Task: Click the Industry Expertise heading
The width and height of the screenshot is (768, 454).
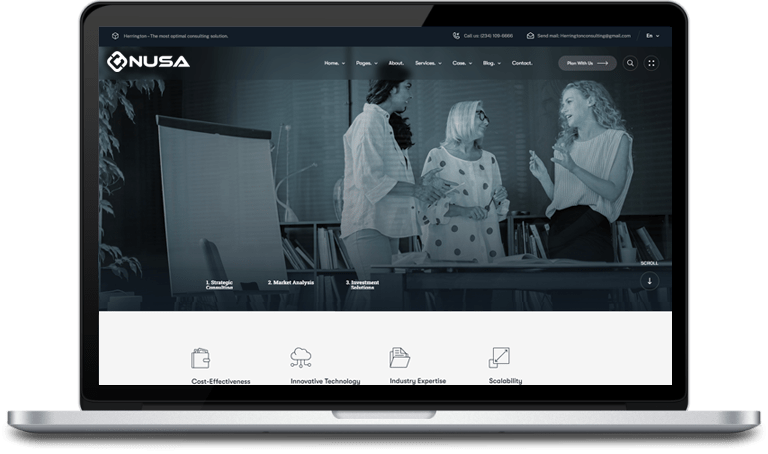Action: 418,381
